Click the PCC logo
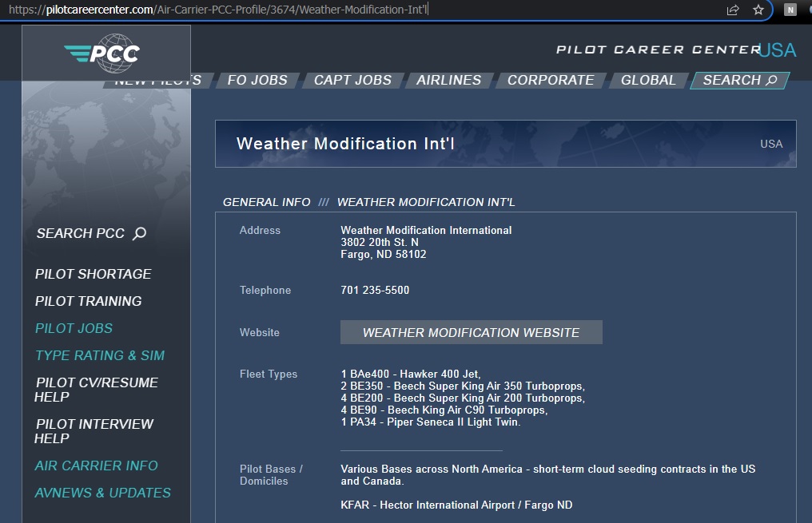812x523 pixels. point(102,53)
